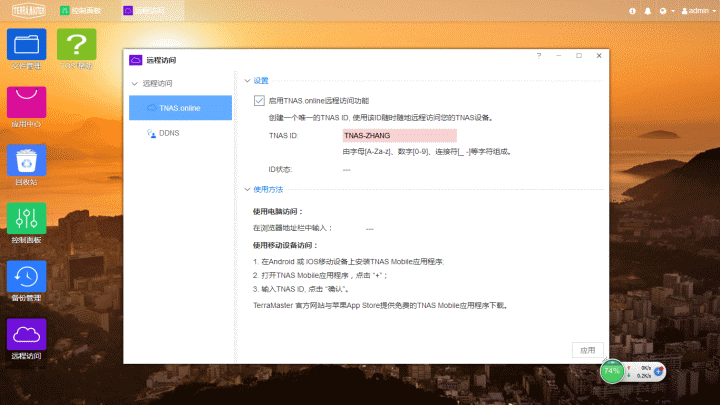Open the Backup Management clock icon
Image resolution: width=720 pixels, height=405 pixels.
pyautogui.click(x=27, y=276)
